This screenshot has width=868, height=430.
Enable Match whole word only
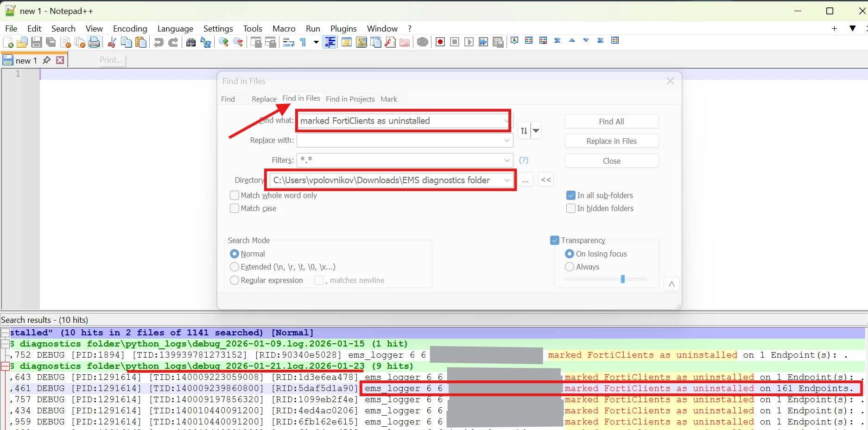pos(234,195)
